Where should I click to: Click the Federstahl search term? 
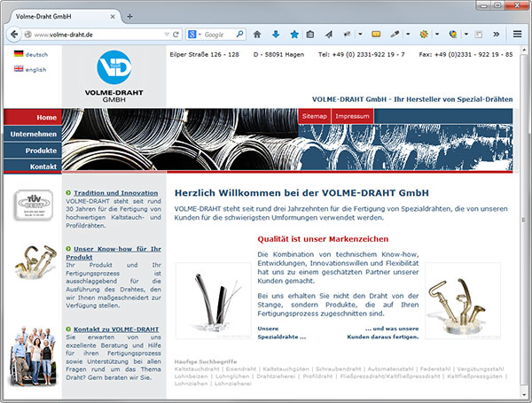point(435,369)
